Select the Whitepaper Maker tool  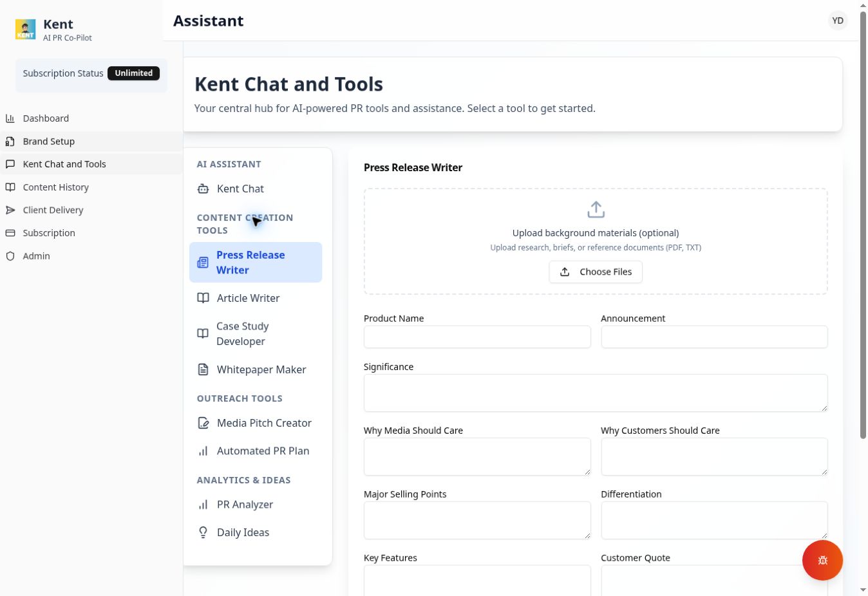[256, 369]
